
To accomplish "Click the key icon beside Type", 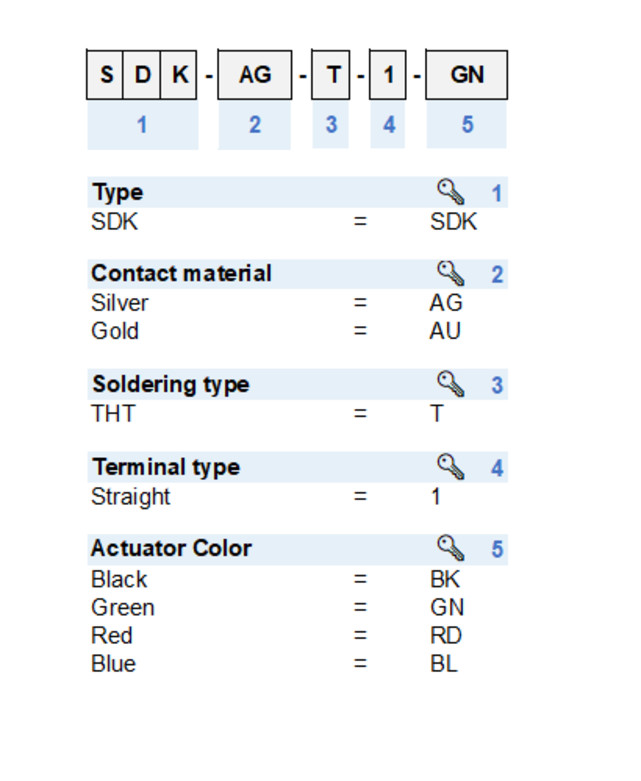I will coord(451,192).
